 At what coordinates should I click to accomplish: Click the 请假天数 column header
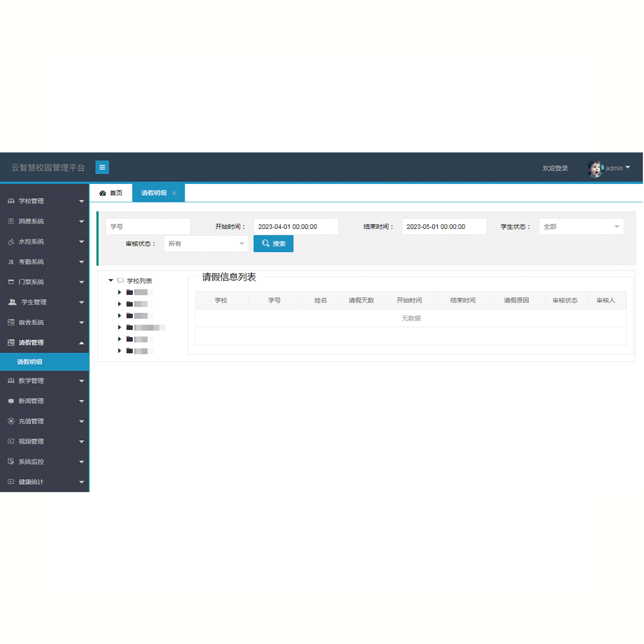coord(362,301)
